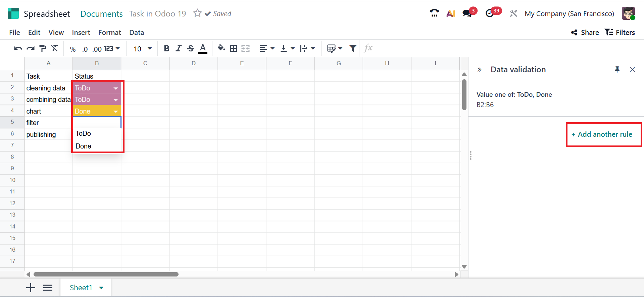Edit the title Task in Odoo 19
This screenshot has width=644, height=297.
(x=158, y=14)
